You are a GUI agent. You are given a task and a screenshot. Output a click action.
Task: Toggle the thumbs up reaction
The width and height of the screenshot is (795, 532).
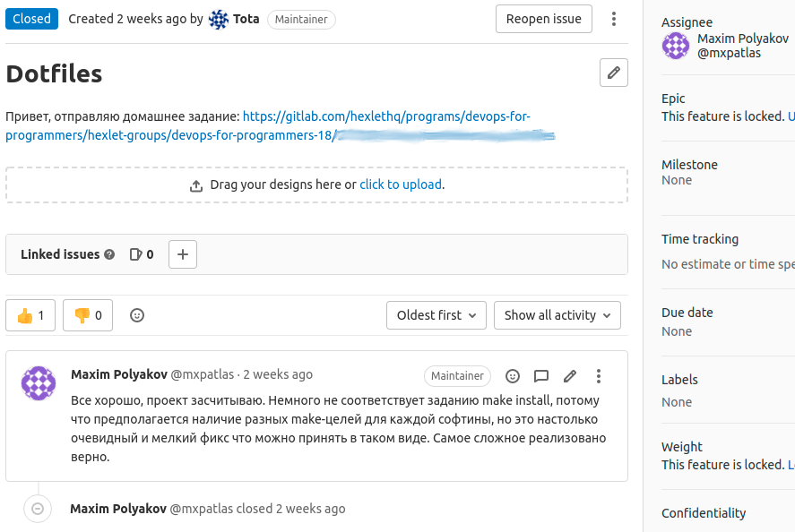tap(30, 315)
